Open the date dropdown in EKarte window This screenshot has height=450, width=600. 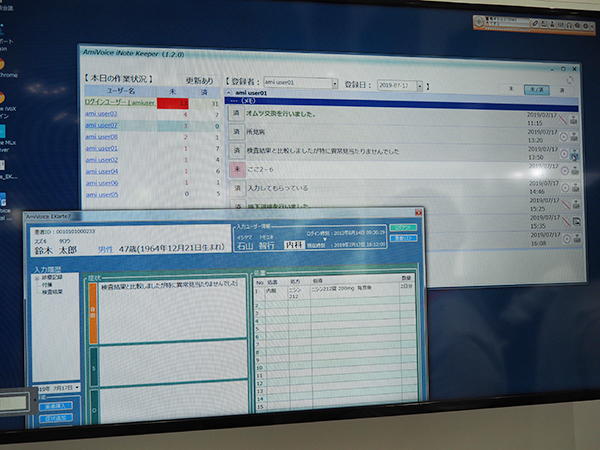tap(78, 386)
